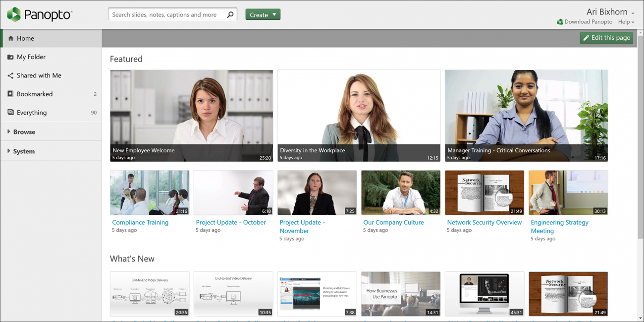Click the search magnifier icon
This screenshot has width=644, height=322.
click(229, 14)
